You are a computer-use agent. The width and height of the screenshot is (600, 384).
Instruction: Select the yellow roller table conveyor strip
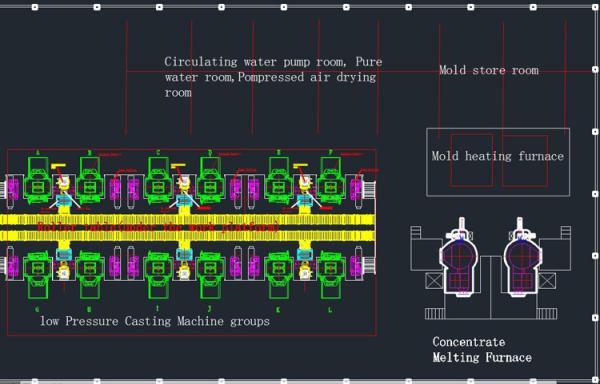tap(187, 227)
